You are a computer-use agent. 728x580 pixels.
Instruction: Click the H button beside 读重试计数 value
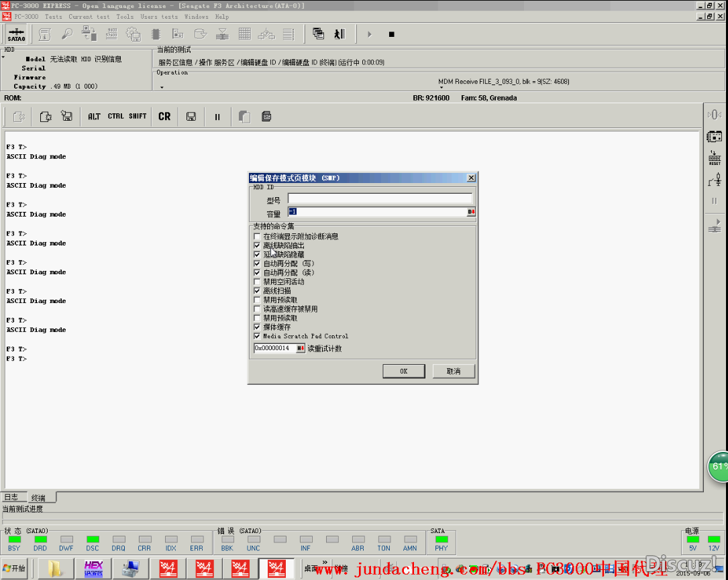point(300,349)
